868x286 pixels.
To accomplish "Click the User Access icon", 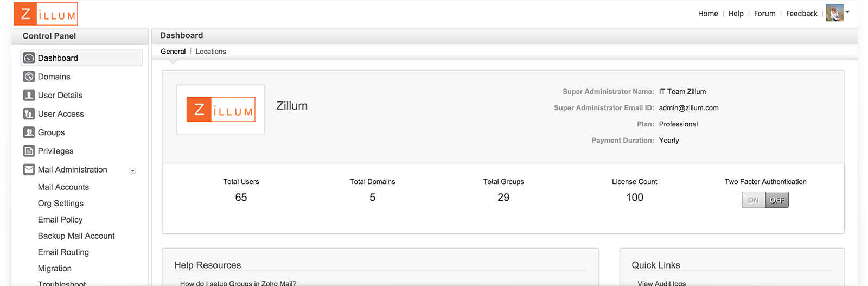I will tap(29, 114).
